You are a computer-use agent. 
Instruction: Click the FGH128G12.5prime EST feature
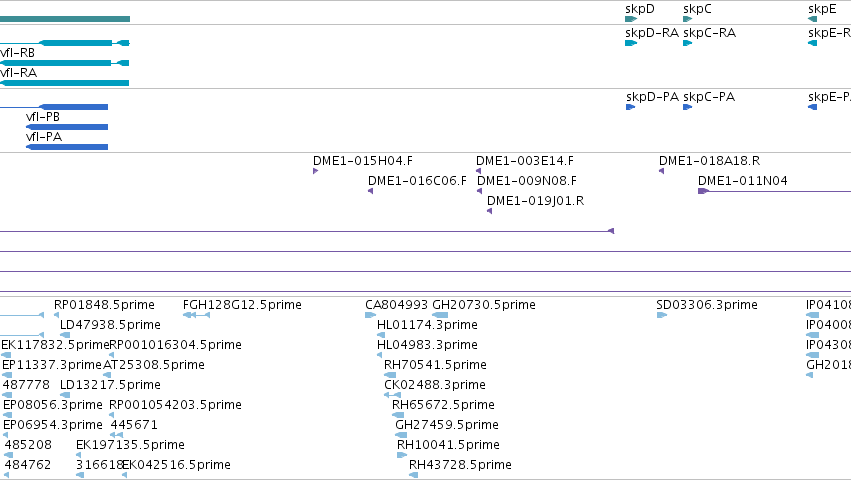point(196,315)
